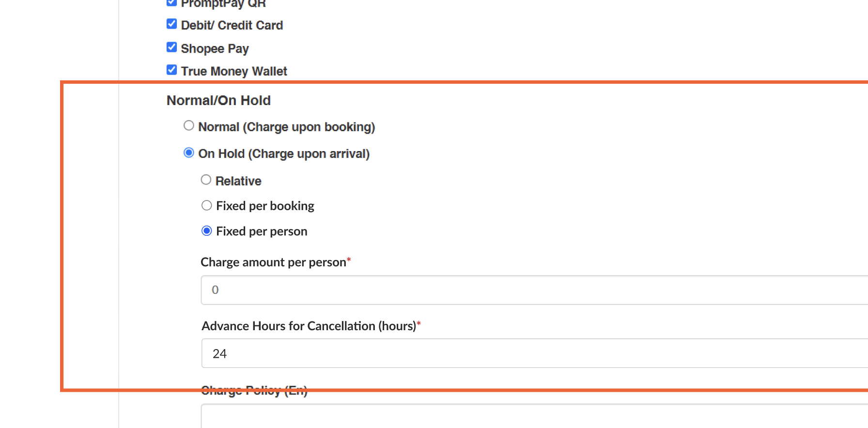Click the 'Normal/On Hold' section heading
The height and width of the screenshot is (428, 868).
coord(218,101)
